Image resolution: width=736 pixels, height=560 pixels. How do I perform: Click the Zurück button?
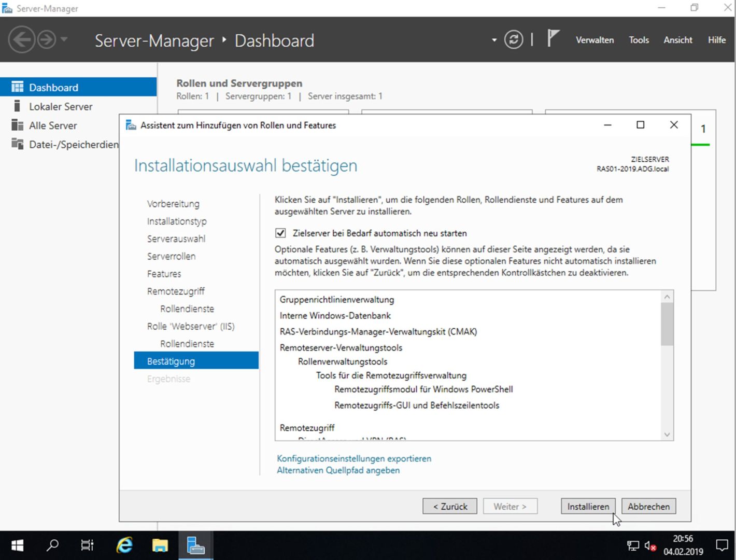click(450, 506)
